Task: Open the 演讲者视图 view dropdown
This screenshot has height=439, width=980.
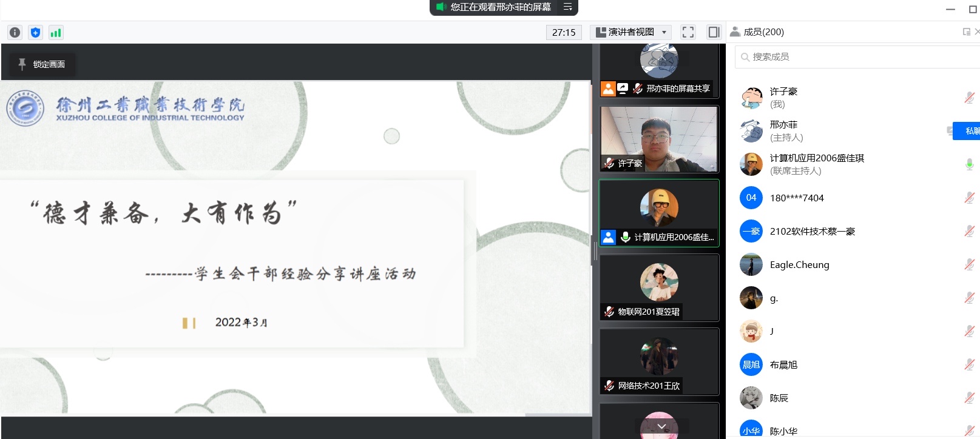Action: point(631,32)
